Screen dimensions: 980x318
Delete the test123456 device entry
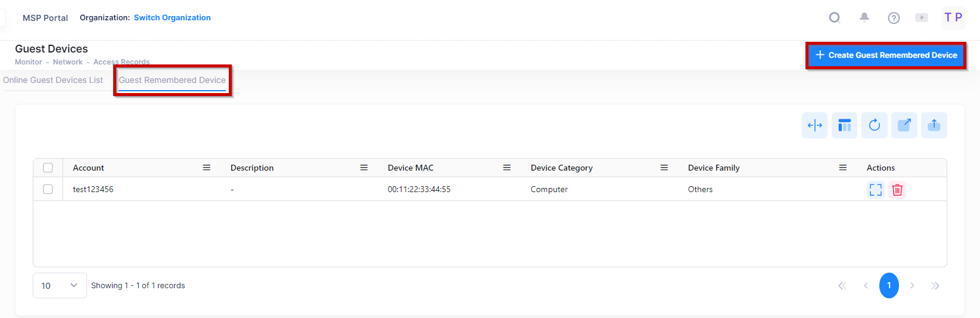pyautogui.click(x=897, y=190)
